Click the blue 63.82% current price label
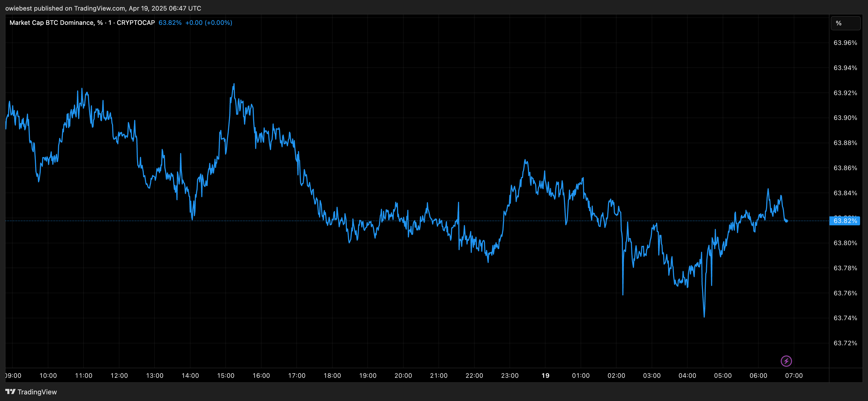 tap(845, 221)
